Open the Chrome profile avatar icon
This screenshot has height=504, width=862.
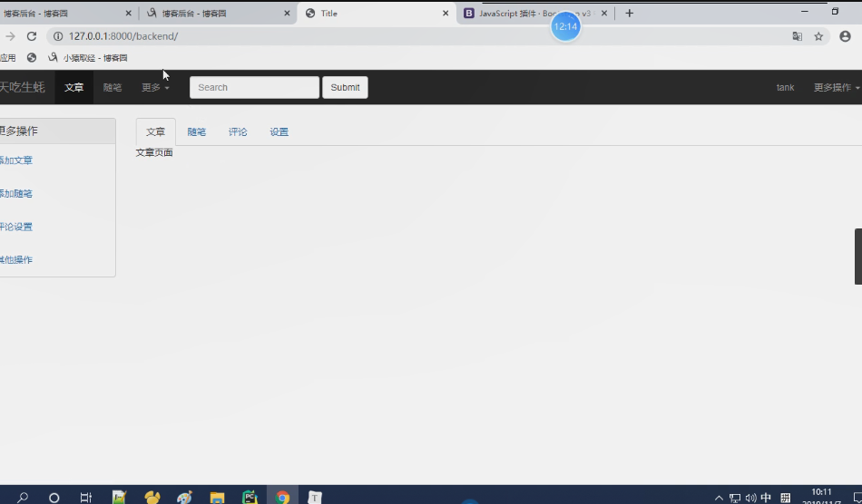click(x=845, y=36)
